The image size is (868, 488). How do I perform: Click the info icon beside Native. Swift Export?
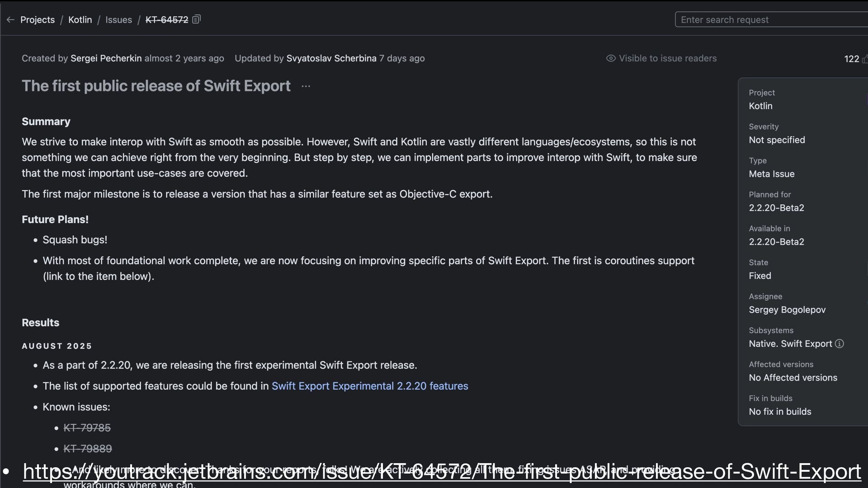tap(840, 344)
